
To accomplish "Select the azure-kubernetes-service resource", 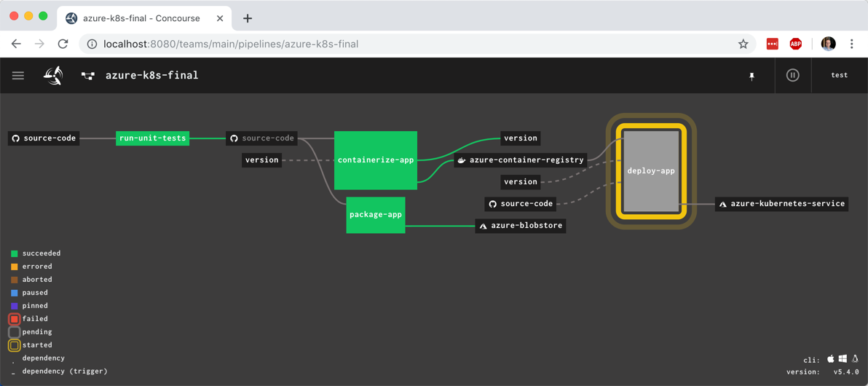I will (x=781, y=204).
